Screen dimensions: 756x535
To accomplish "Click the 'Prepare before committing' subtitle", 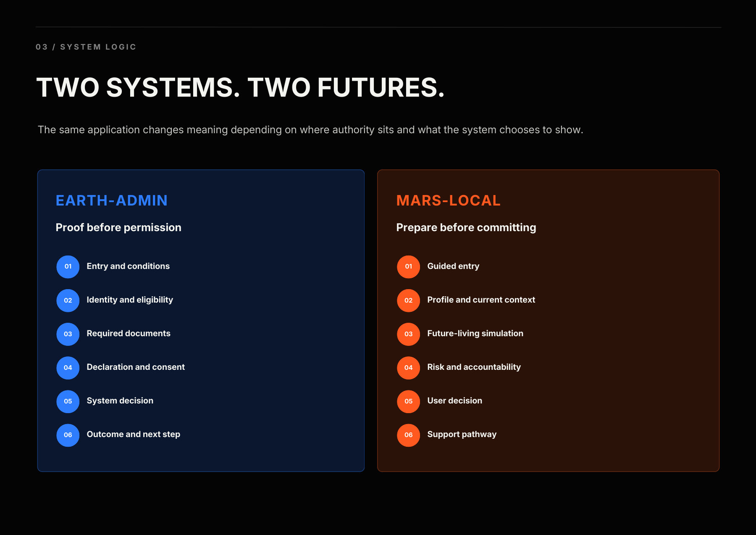I will (466, 227).
